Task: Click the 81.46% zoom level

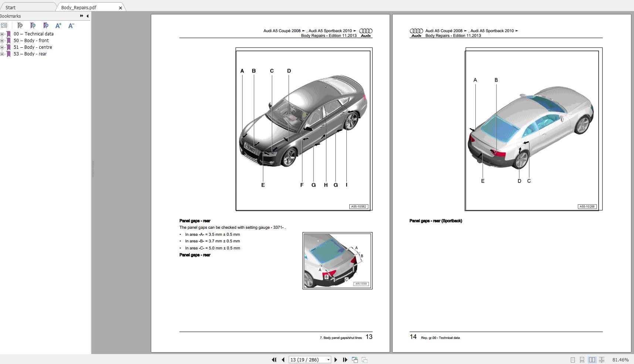Action: point(620,360)
